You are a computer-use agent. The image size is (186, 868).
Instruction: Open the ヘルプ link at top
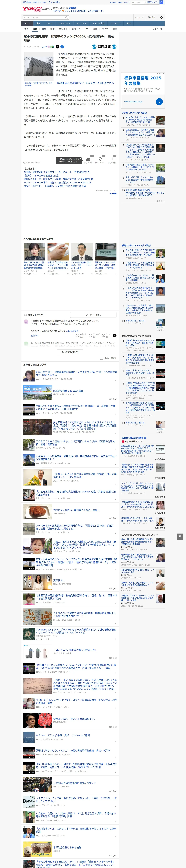(127, 2)
